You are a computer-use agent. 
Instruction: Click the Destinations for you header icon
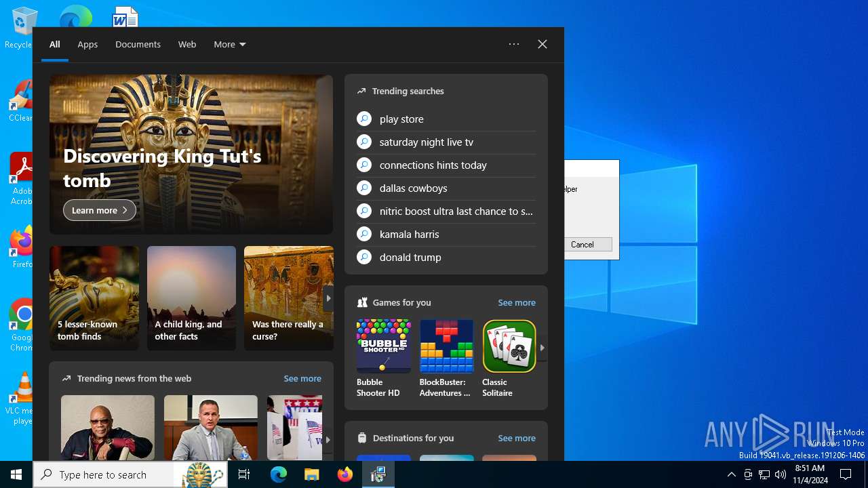362,439
